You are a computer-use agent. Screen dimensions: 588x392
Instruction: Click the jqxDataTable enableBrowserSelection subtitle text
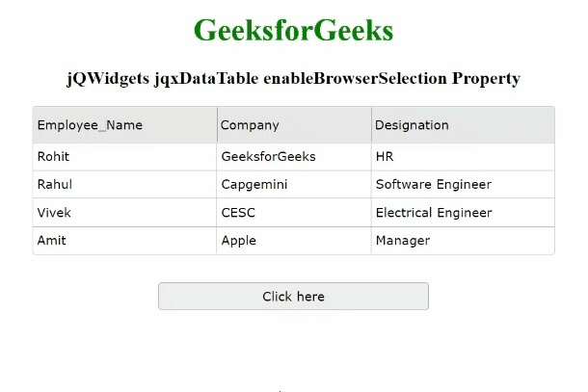pos(293,79)
